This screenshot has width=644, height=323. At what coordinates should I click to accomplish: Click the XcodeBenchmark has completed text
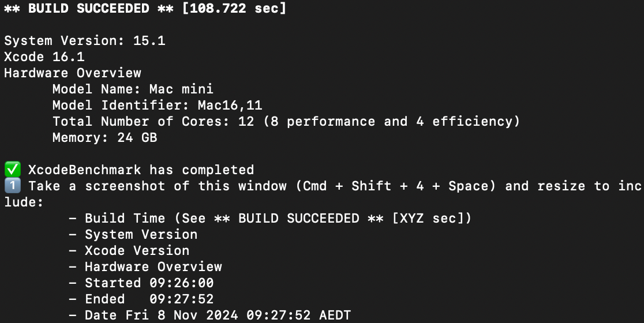(x=141, y=170)
